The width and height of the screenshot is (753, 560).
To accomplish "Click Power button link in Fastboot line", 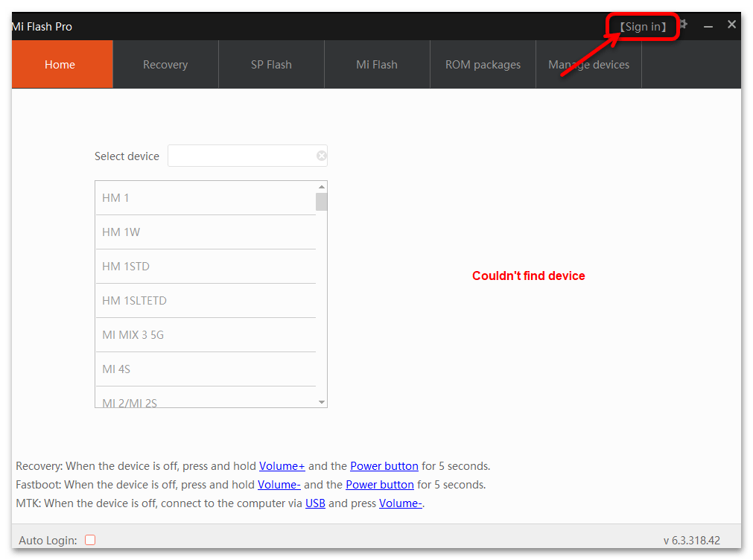I will (x=380, y=485).
